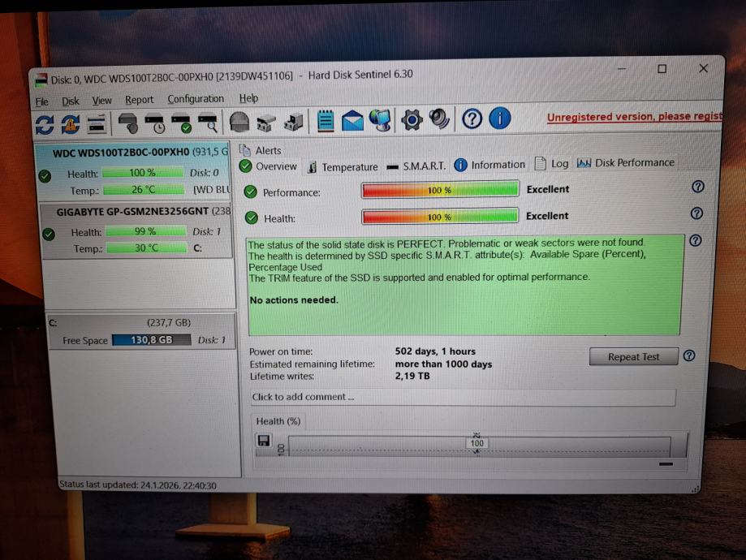Click first gray flatbed device toolbar icon

point(266,123)
